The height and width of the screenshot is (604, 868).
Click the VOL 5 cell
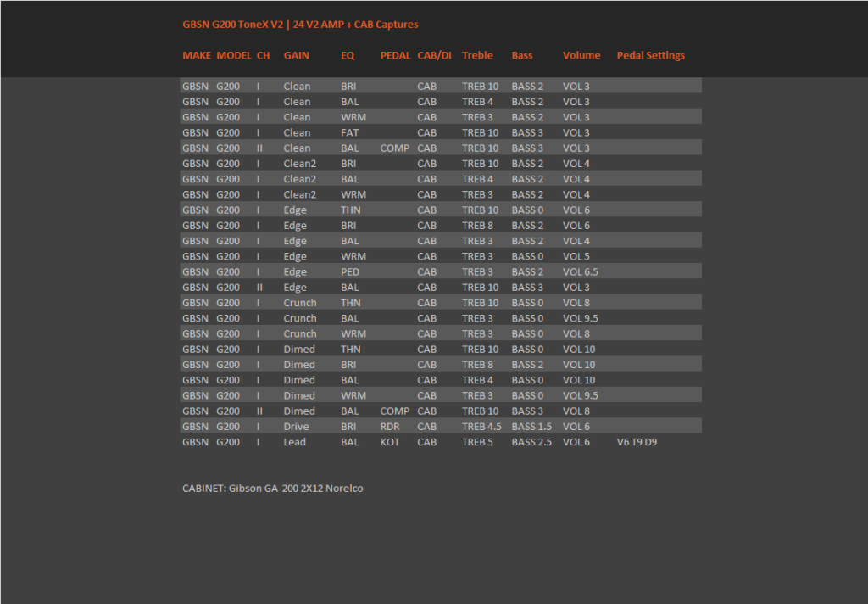pyautogui.click(x=576, y=256)
